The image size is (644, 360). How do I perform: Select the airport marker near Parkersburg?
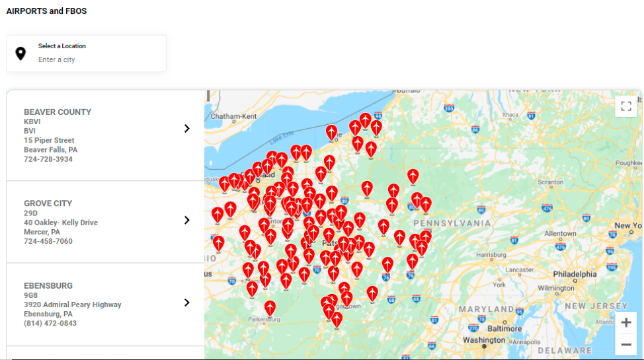[270, 307]
